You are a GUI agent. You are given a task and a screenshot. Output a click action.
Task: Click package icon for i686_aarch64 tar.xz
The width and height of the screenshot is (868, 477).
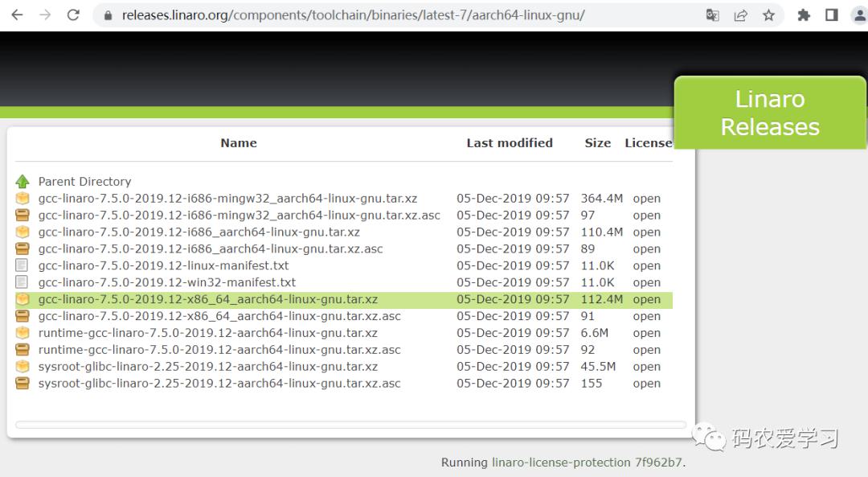(23, 232)
